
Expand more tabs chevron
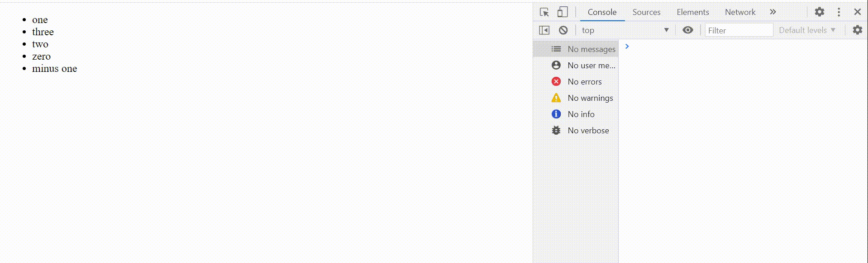coord(773,12)
